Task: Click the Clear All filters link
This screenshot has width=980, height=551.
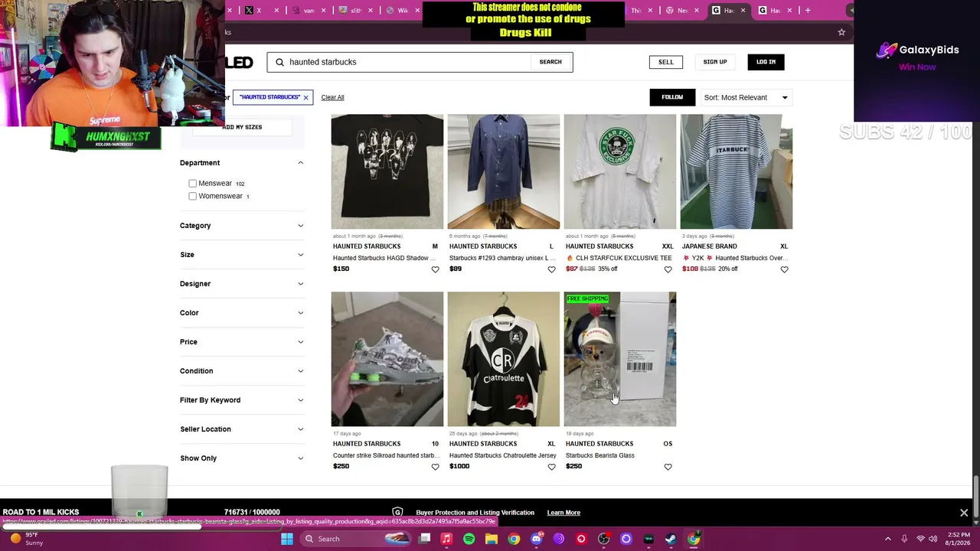Action: (x=332, y=98)
